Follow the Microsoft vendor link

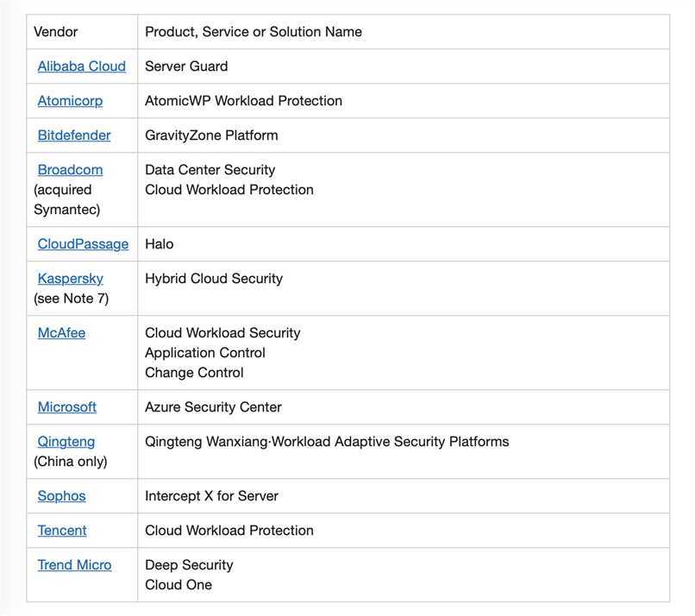tap(67, 406)
